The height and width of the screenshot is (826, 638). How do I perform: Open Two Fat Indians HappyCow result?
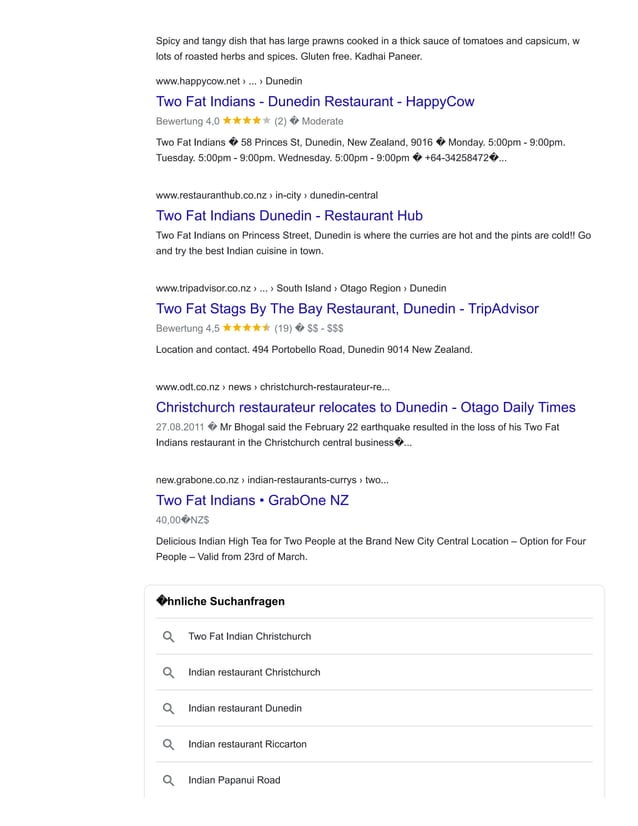pyautogui.click(x=315, y=101)
